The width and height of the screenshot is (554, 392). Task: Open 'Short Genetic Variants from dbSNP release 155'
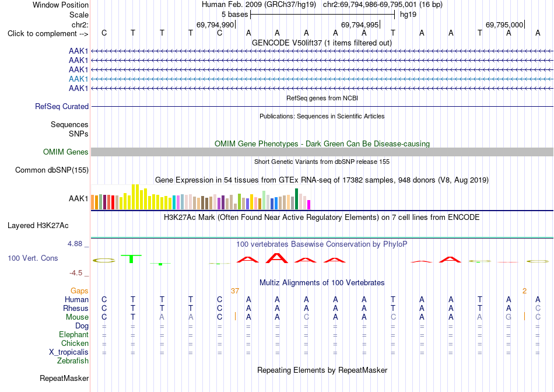322,162
